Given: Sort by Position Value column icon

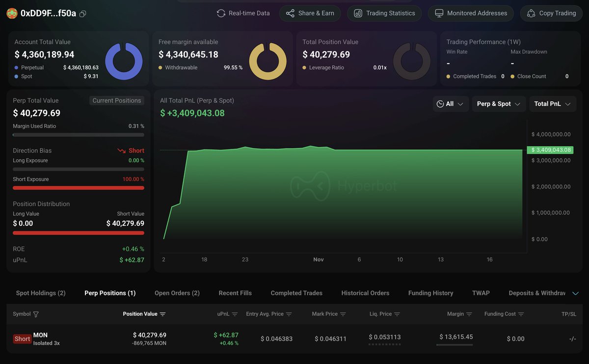Looking at the screenshot, I should [x=163, y=314].
